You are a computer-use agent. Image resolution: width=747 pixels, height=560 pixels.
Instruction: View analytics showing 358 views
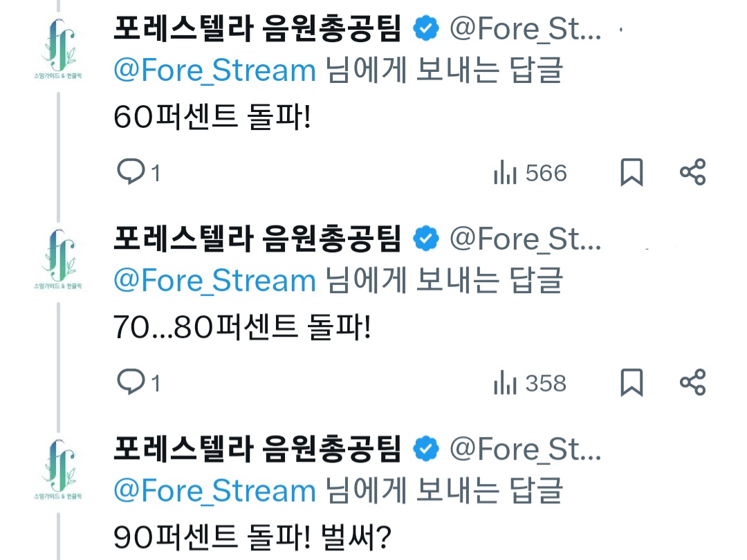click(531, 384)
